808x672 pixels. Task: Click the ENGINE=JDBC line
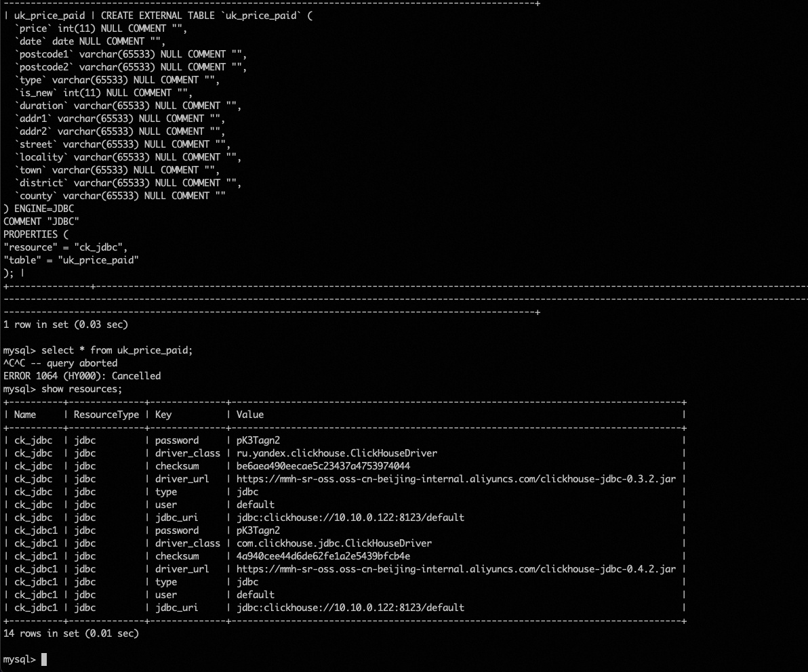tap(39, 209)
